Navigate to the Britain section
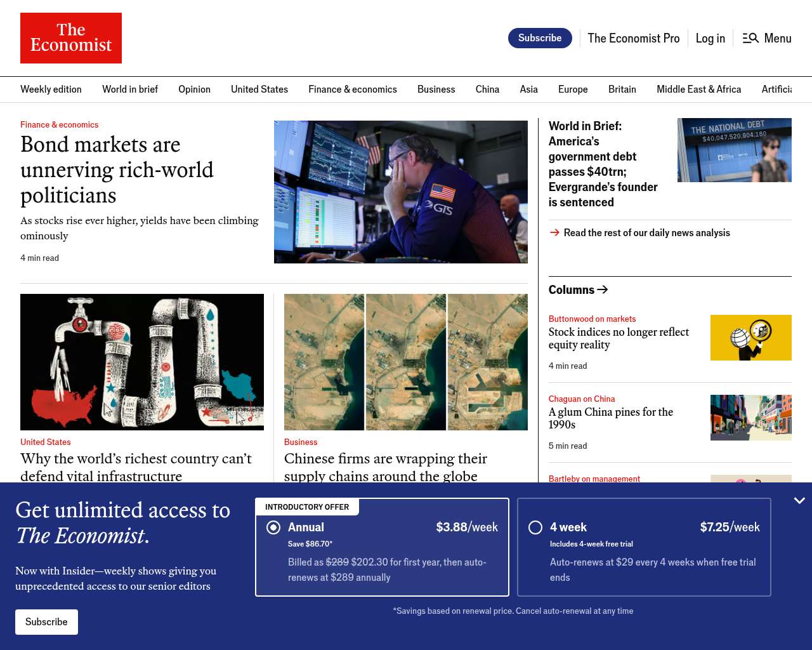Viewport: 812px width, 650px height. coord(622,90)
